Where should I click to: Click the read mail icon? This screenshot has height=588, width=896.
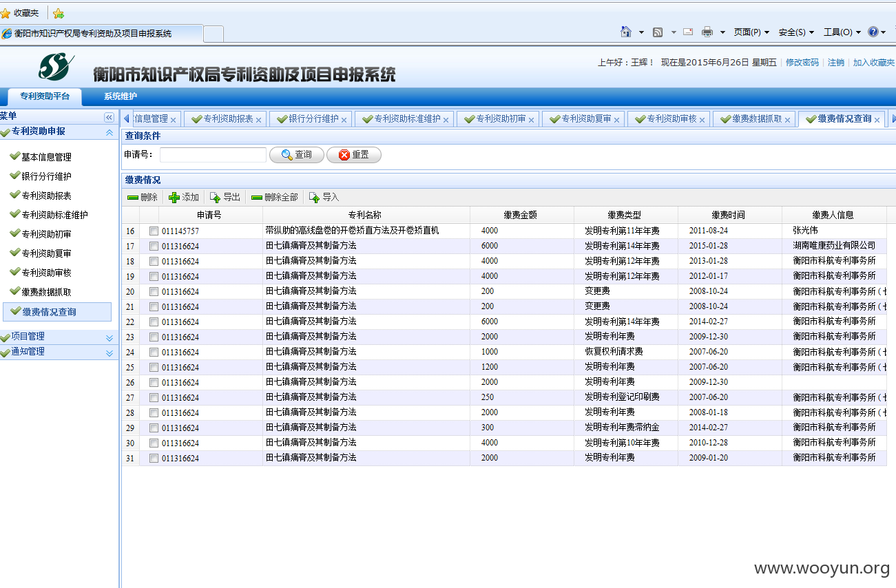tap(688, 32)
